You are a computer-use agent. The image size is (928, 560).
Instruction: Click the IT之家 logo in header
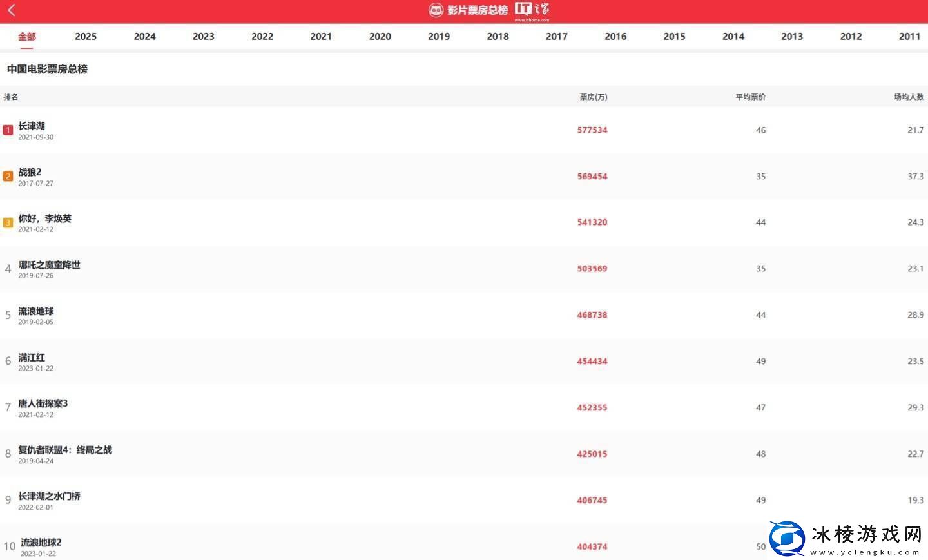(x=532, y=10)
